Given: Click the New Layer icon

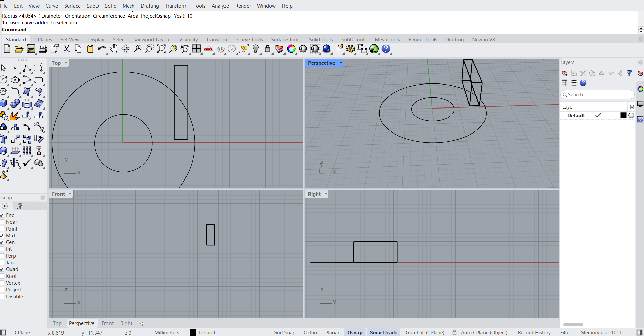Looking at the screenshot, I should [x=564, y=73].
